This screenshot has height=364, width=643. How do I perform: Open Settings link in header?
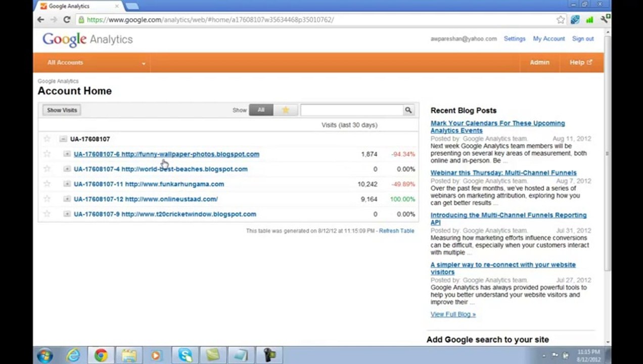point(515,39)
